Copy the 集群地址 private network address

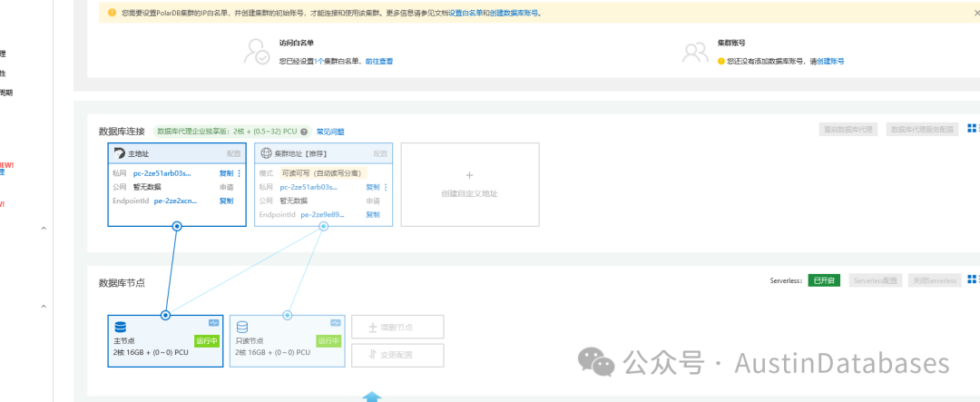click(x=373, y=187)
